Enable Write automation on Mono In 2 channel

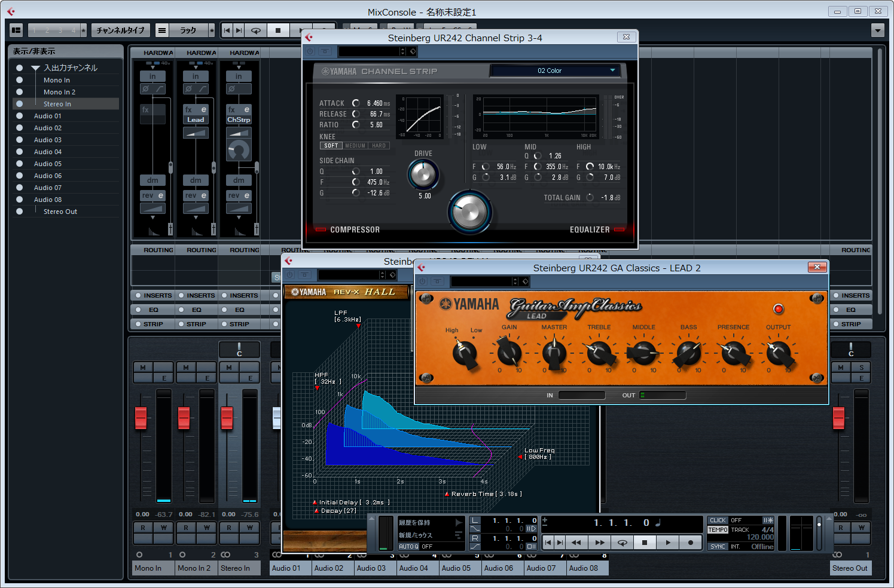click(x=207, y=528)
